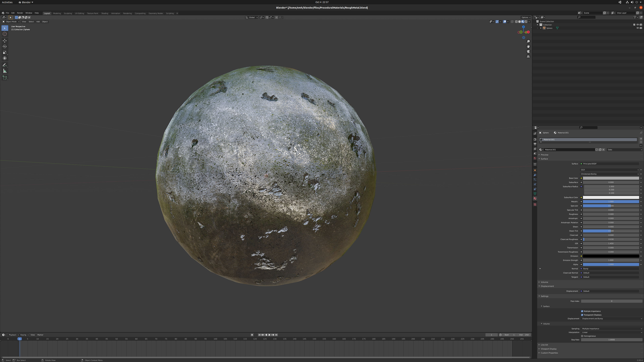Image resolution: width=644 pixels, height=362 pixels.
Task: Switch to the Shading workspace tab
Action: point(105,13)
